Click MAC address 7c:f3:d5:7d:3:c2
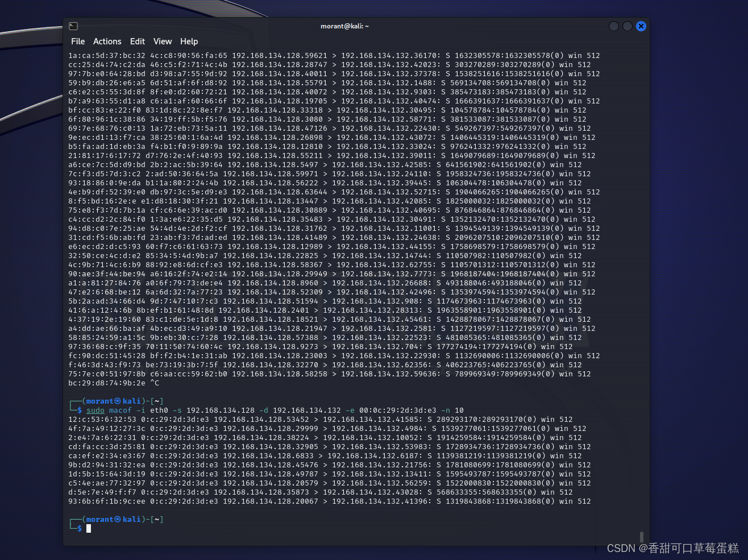Viewport: 748px width, 560px height. click(x=105, y=174)
